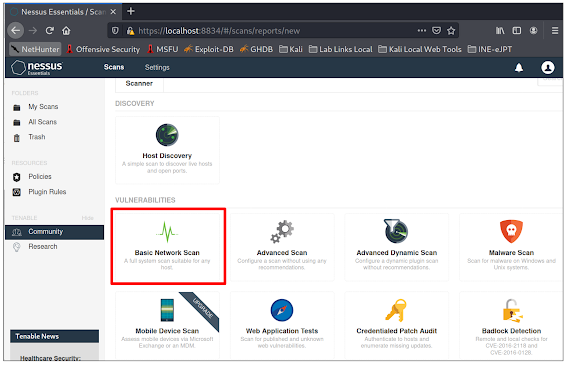Open the Settings top menu
The image size is (568, 365).
(157, 67)
